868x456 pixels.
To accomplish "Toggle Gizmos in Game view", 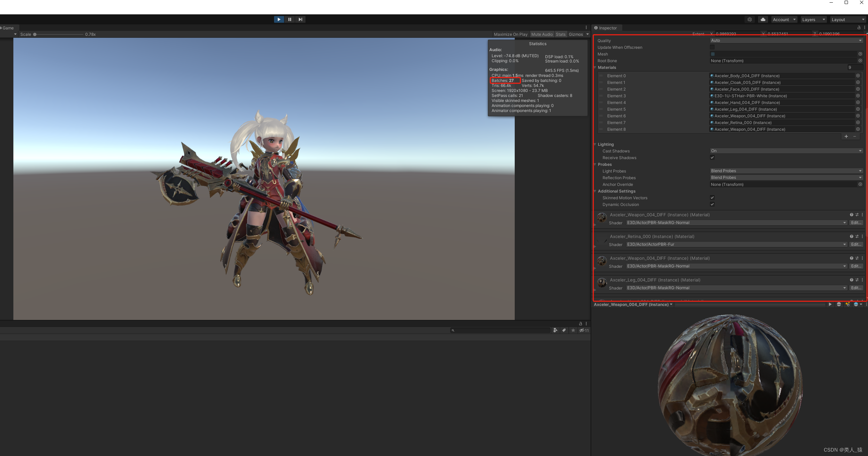I will (576, 34).
